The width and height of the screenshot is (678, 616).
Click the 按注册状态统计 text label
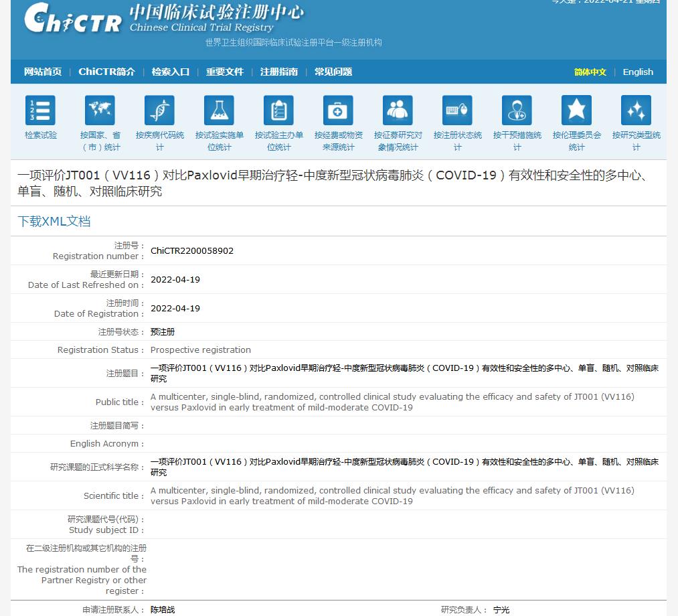tap(458, 141)
